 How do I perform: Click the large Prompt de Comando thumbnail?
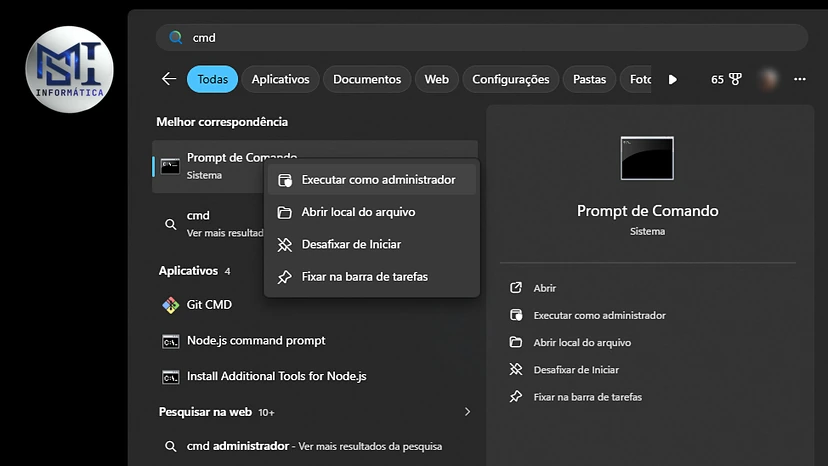pos(647,158)
